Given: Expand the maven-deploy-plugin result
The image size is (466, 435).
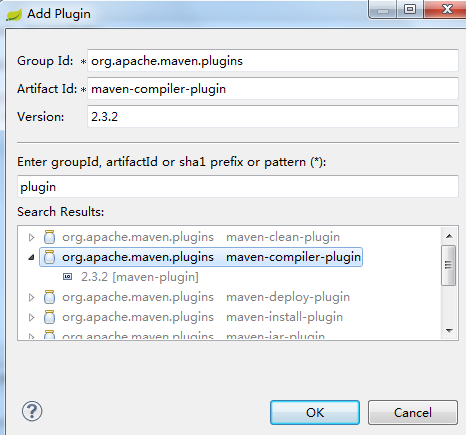Looking at the screenshot, I should pyautogui.click(x=31, y=297).
